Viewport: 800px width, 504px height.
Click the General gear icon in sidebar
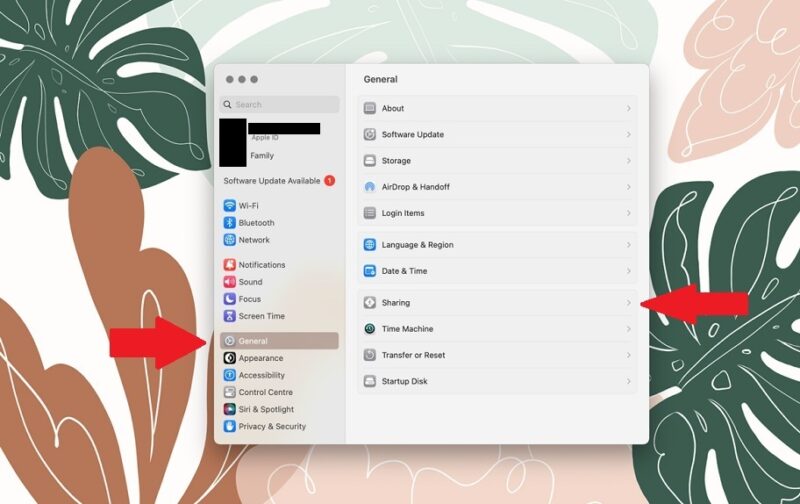click(230, 341)
